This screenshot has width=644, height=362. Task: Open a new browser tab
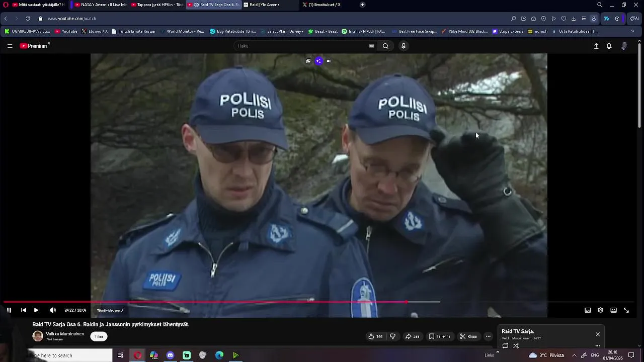(x=363, y=5)
